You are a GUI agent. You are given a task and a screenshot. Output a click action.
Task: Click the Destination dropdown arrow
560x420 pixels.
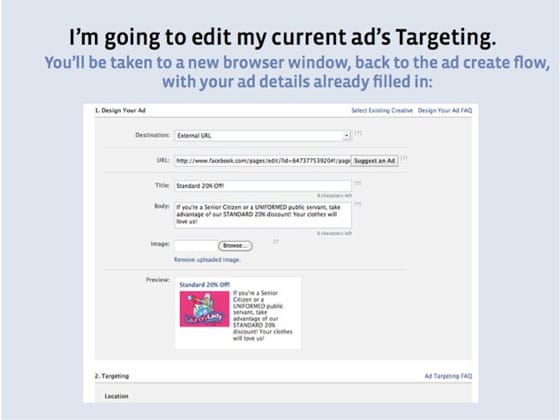[346, 136]
